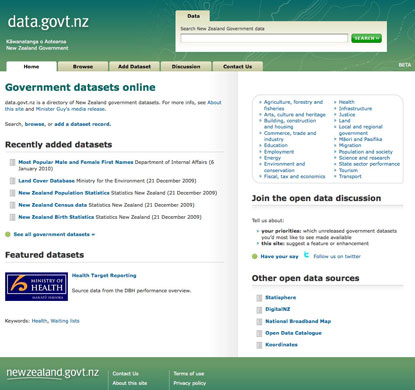The width and height of the screenshot is (415, 390).
Task: Go to the Discussion tab
Action: click(x=186, y=66)
